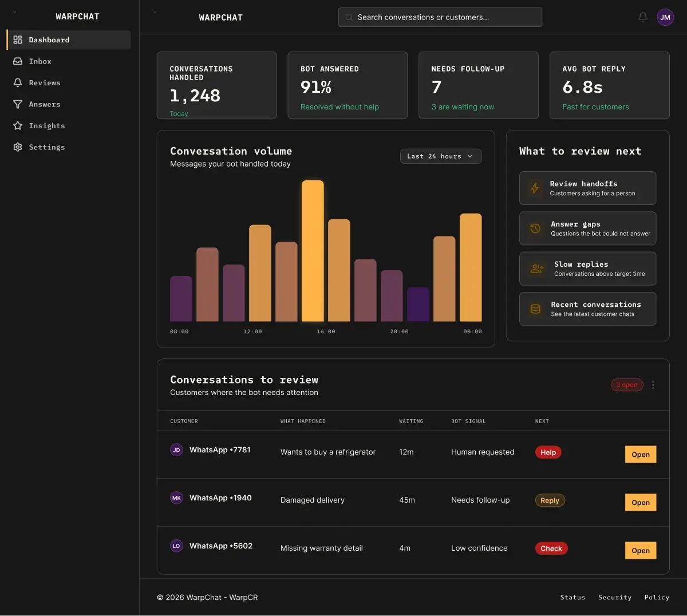Open the Review handoffs card

(587, 188)
